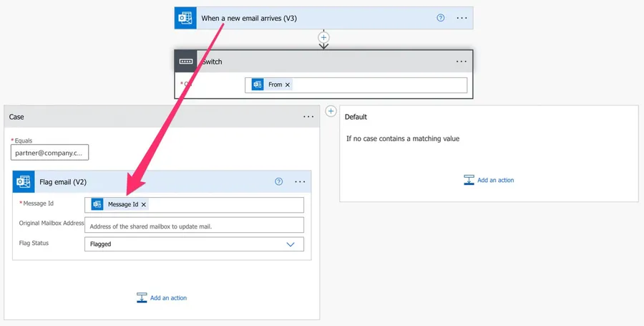Open the Switch step's ellipsis menu
The image size is (644, 326).
(x=462, y=62)
